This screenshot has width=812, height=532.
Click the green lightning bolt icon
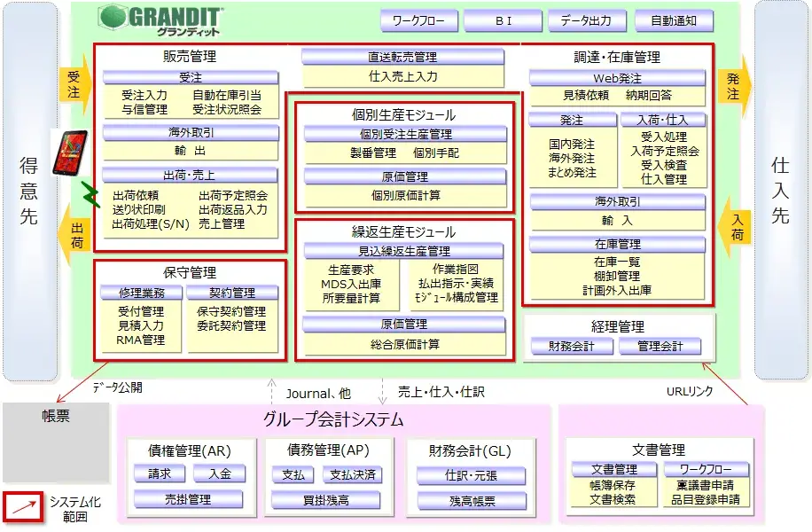[x=89, y=192]
